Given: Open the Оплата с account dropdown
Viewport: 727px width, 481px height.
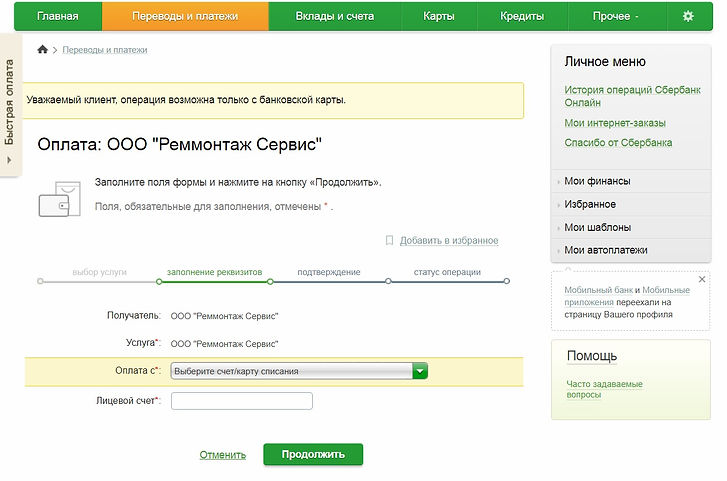Looking at the screenshot, I should pyautogui.click(x=299, y=371).
